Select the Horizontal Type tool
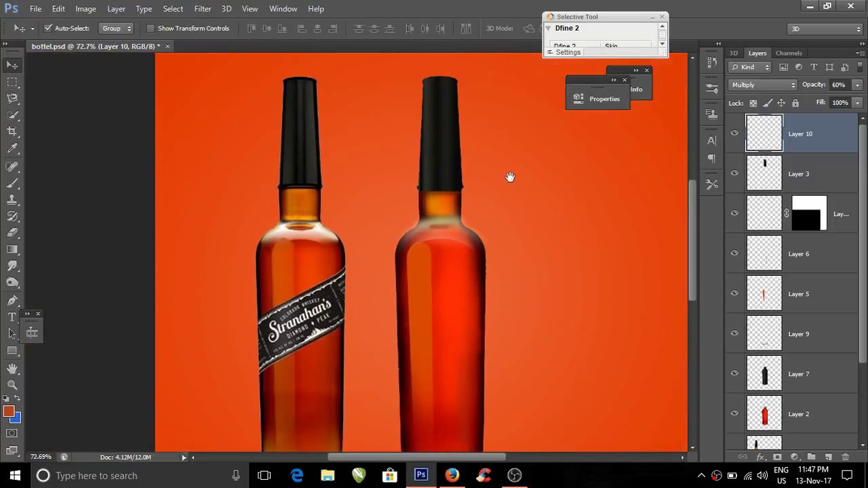868x488 pixels. pyautogui.click(x=12, y=317)
